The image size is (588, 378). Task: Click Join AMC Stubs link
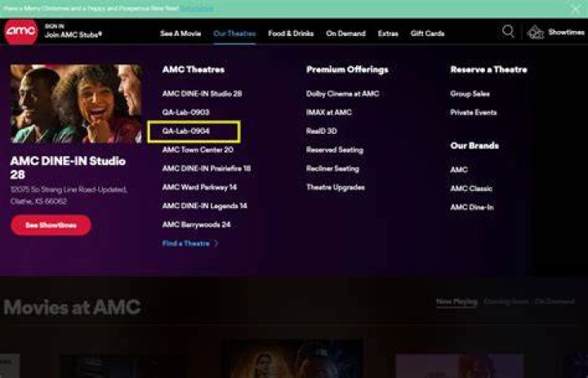73,35
